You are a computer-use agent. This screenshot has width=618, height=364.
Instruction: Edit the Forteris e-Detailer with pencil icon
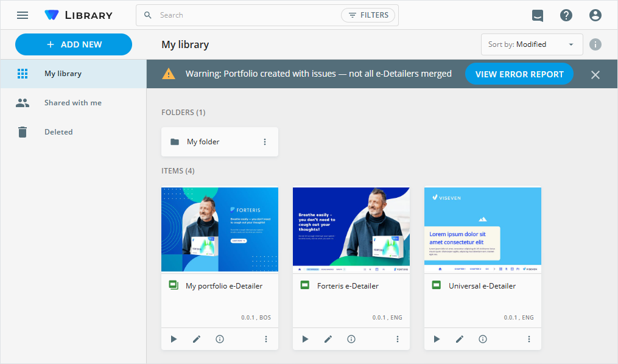click(328, 339)
